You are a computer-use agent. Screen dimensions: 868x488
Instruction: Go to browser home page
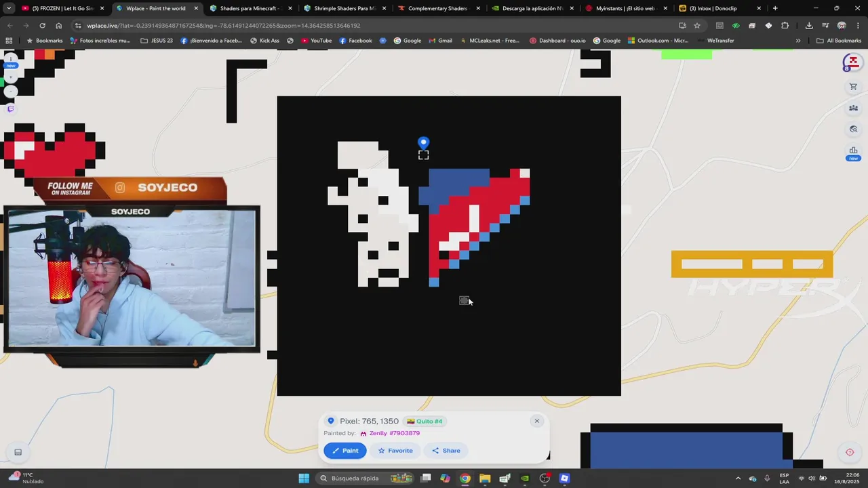pyautogui.click(x=58, y=26)
